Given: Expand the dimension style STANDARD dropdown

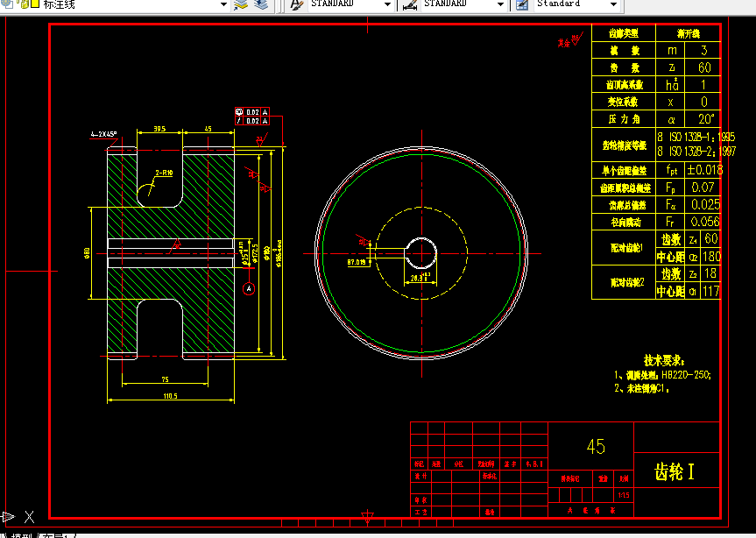Looking at the screenshot, I should tap(500, 4).
